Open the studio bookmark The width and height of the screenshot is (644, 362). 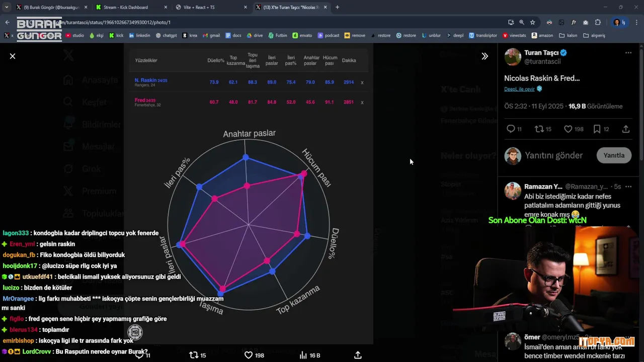point(75,35)
